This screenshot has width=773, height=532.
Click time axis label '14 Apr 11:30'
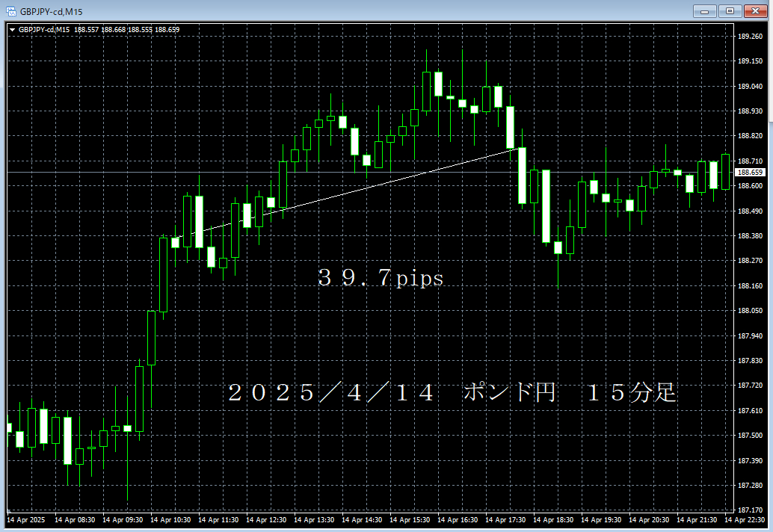point(218,520)
